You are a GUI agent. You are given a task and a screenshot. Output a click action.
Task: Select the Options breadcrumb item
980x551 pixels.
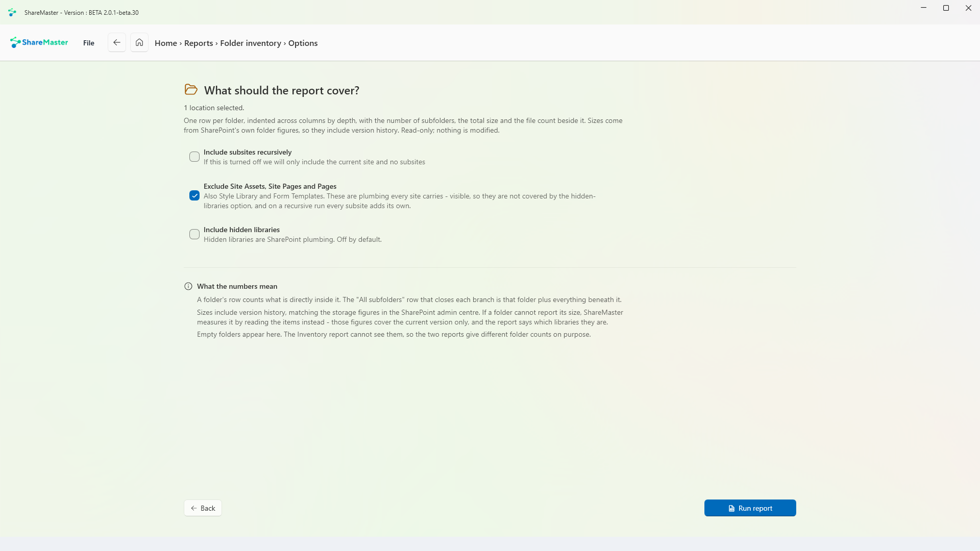(x=303, y=43)
